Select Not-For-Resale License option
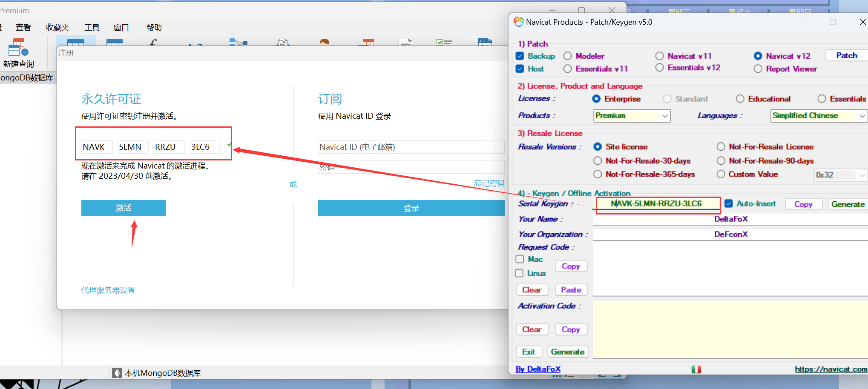Viewport: 868px width, 389px height. point(721,146)
